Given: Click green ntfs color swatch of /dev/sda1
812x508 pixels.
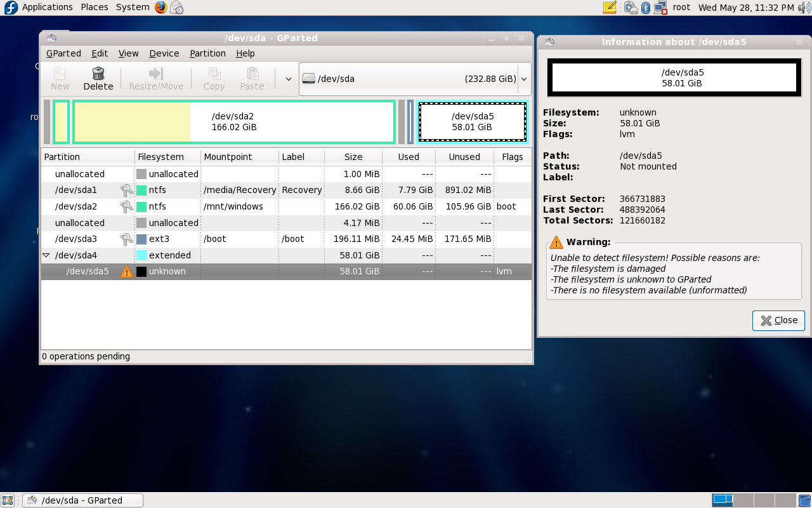Looking at the screenshot, I should [141, 190].
